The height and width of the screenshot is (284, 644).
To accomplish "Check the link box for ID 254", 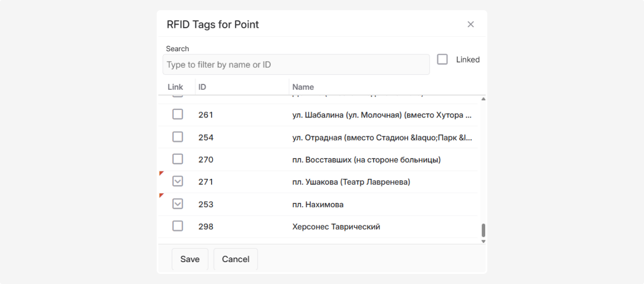I will click(178, 137).
